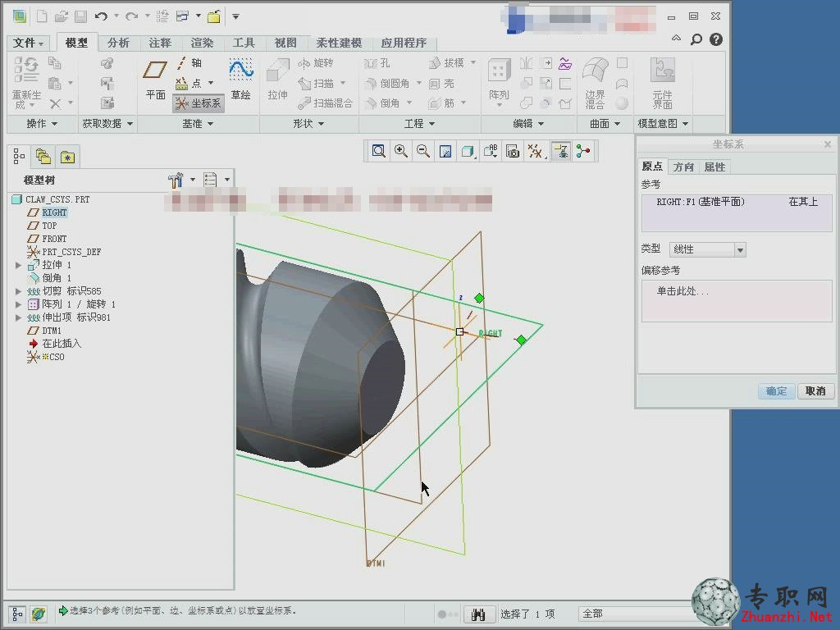Open the 草绘 (Sketch) tool

tap(241, 80)
